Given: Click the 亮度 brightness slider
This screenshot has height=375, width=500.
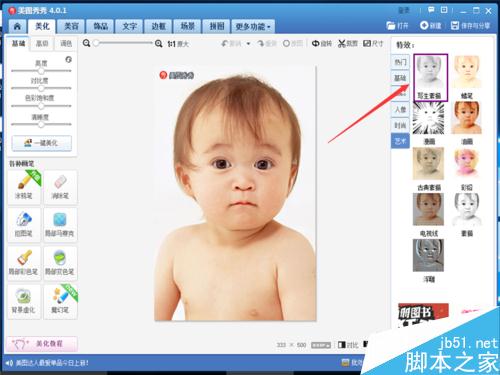Looking at the screenshot, I should pos(41,71).
